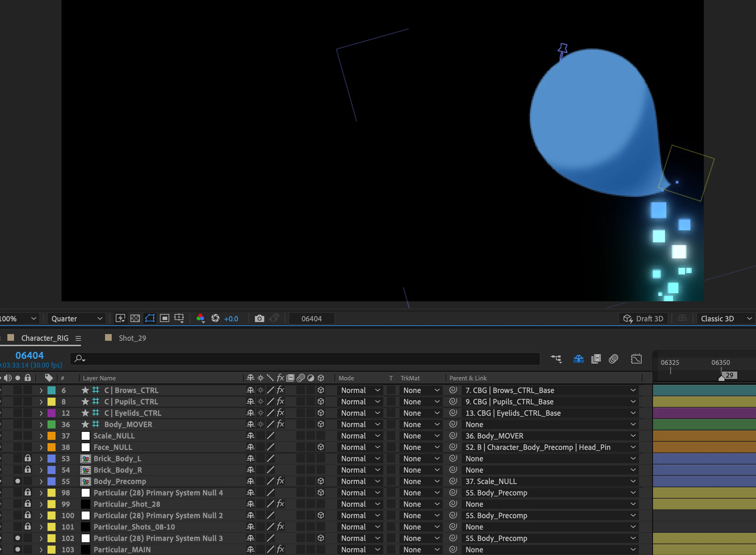The image size is (756, 555).
Task: Click the snapshot camera icon
Action: click(259, 318)
